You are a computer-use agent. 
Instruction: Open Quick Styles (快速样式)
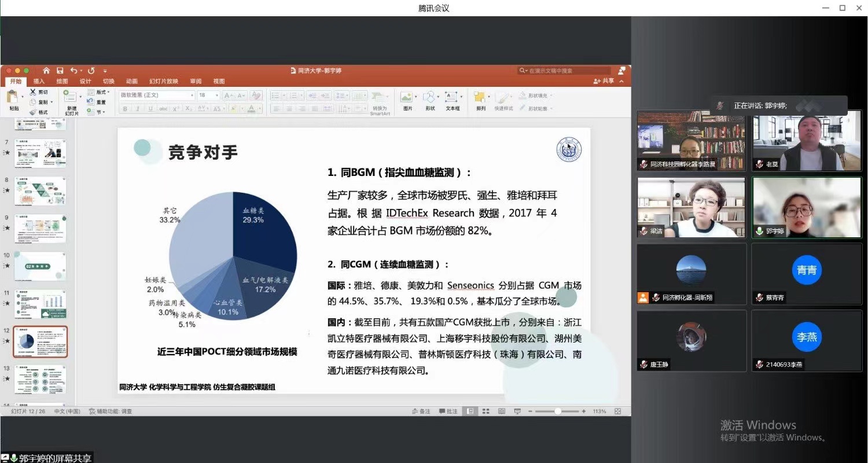tap(503, 100)
